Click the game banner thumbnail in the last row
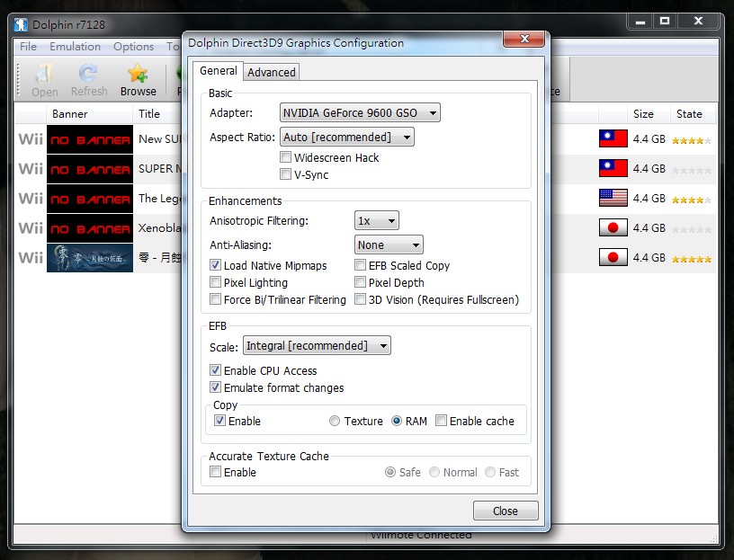Screen dimensions: 734x560 90,258
